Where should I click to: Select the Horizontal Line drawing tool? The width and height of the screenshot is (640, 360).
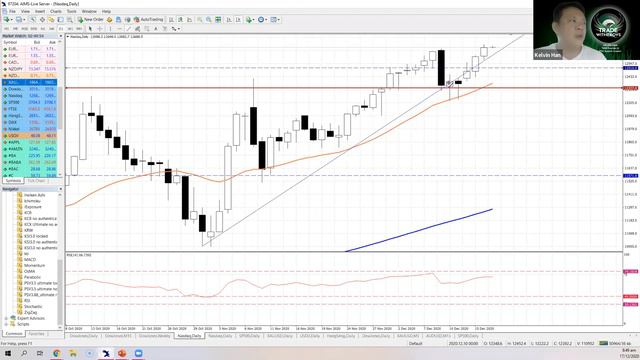coord(119,29)
